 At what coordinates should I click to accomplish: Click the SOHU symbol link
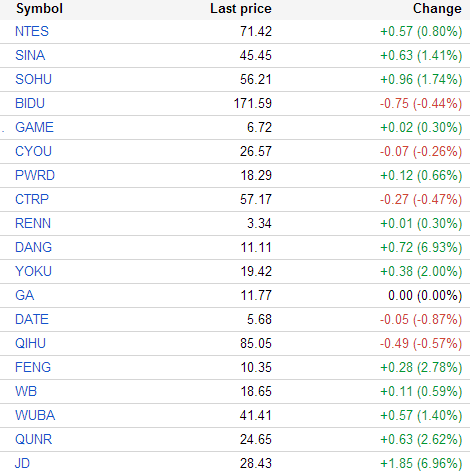pyautogui.click(x=33, y=79)
